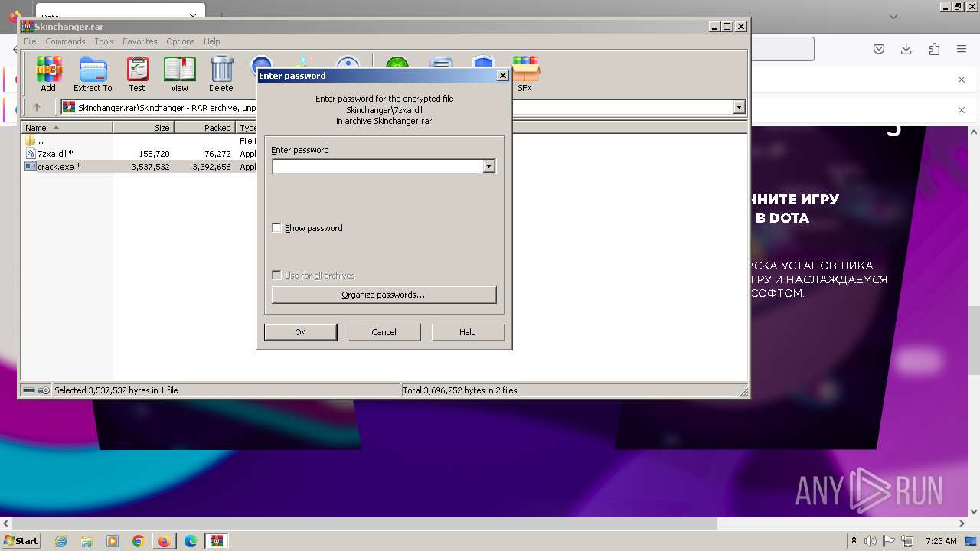Click the 3,537,532 size value of crack.exe

coord(150,167)
